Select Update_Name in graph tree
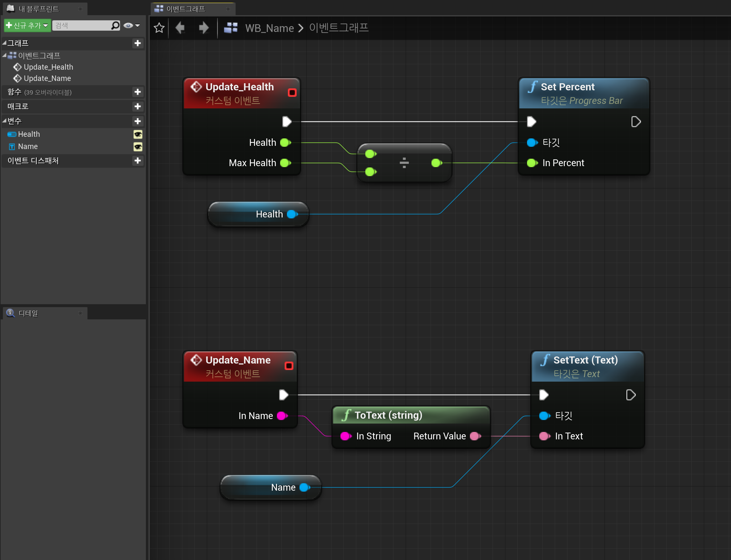Viewport: 731px width, 560px height. click(47, 78)
